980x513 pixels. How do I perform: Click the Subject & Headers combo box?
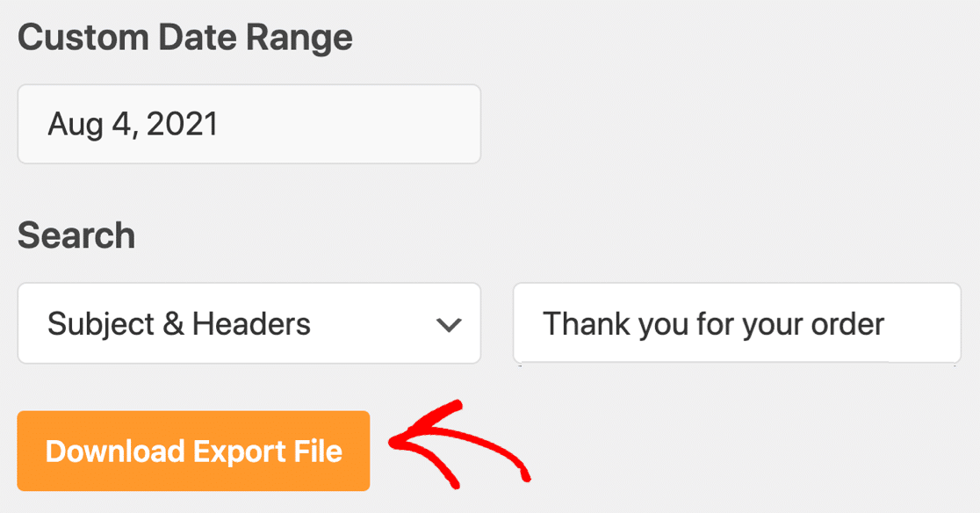[249, 323]
